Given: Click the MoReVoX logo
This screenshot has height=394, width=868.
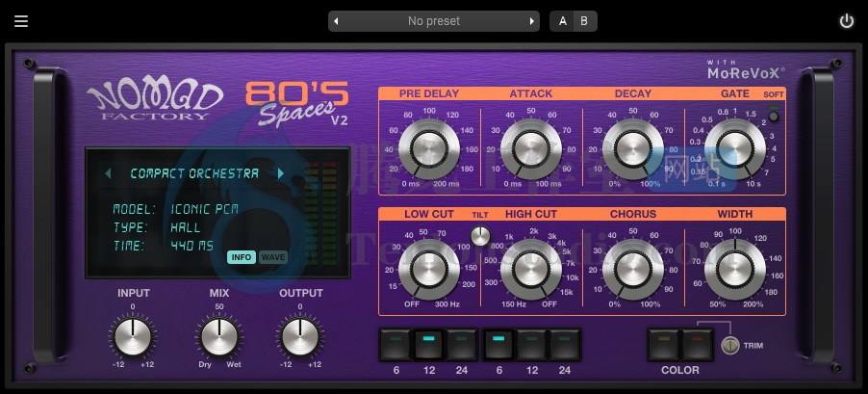Looking at the screenshot, I should 746,69.
